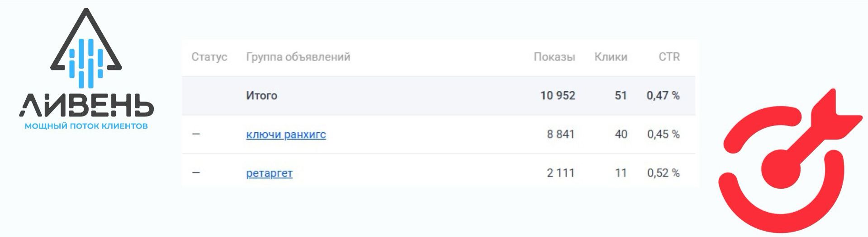Click the status dash for 'ретаргет'
This screenshot has height=237, width=868.
(x=196, y=173)
